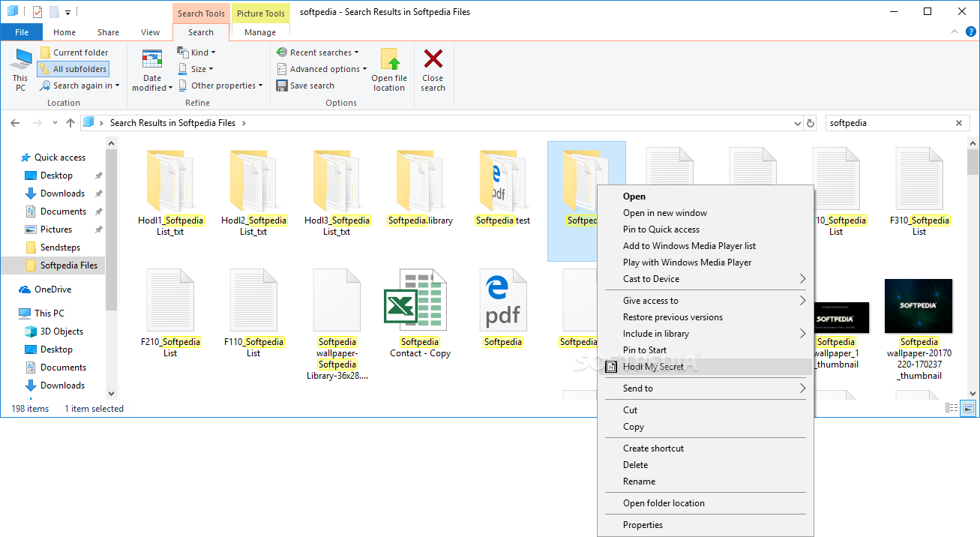Click the Up one level arrow
This screenshot has height=537, width=980.
70,123
